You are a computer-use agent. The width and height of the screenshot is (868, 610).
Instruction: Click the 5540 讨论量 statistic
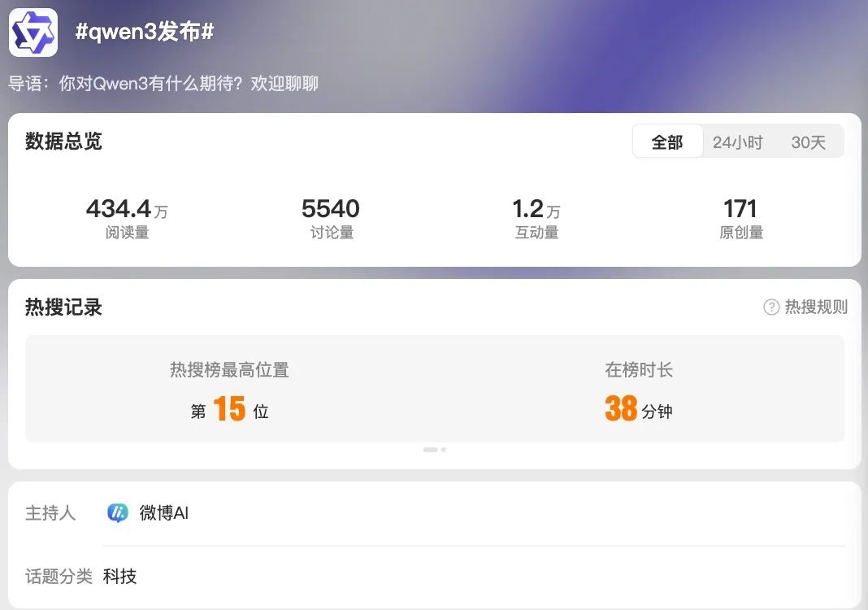tap(331, 219)
